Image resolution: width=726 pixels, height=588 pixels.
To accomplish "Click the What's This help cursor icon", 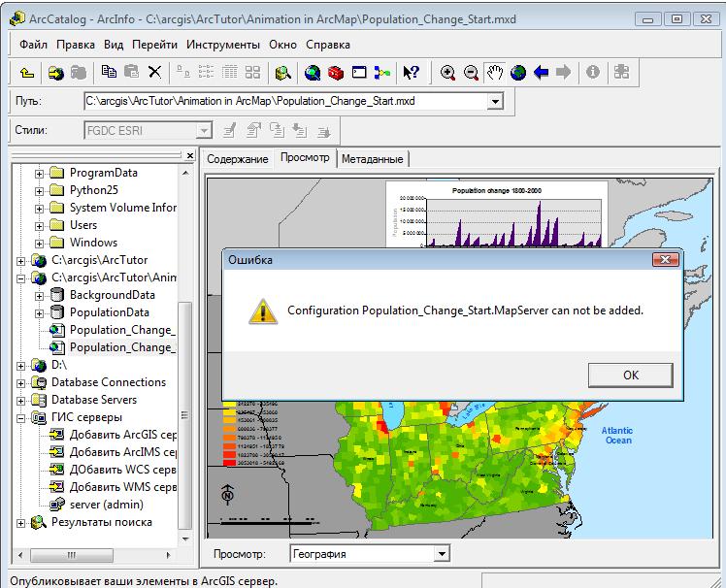I will click(411, 72).
